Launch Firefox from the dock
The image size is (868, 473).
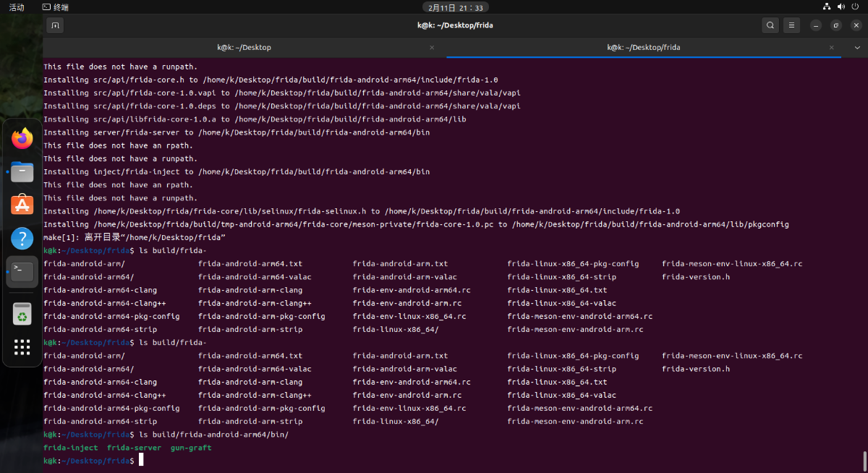pos(22,138)
